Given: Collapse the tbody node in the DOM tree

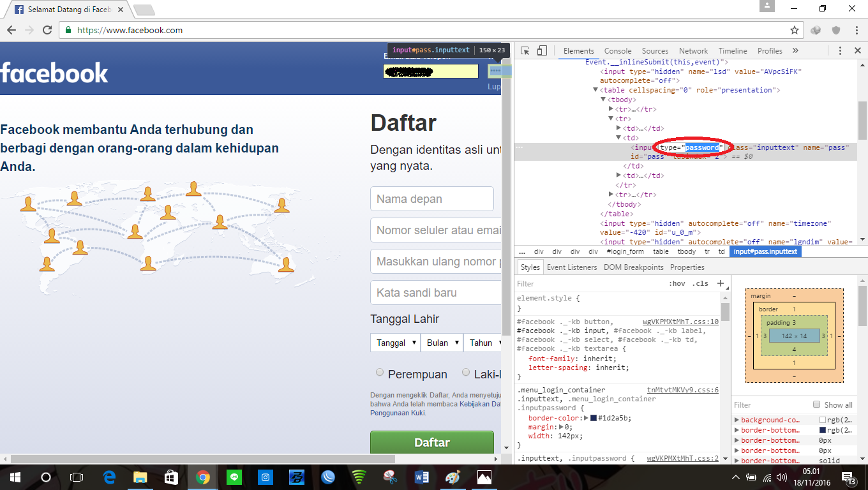Looking at the screenshot, I should point(603,100).
